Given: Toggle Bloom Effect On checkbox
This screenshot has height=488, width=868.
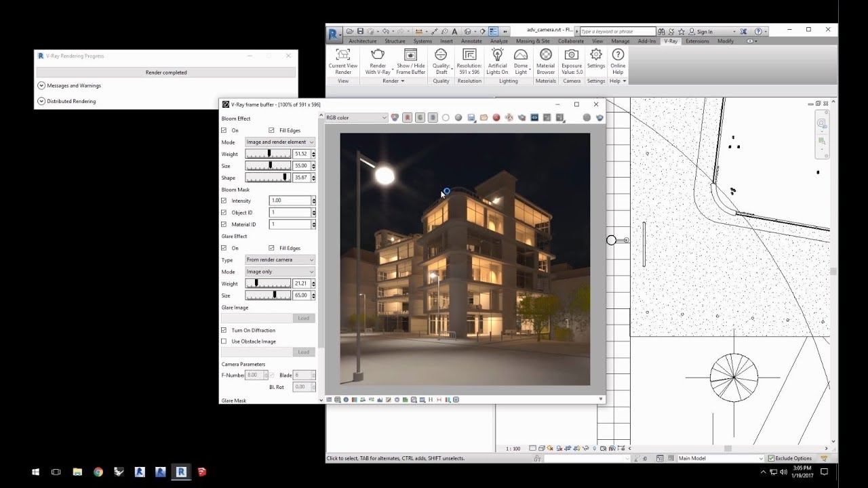Looking at the screenshot, I should coord(224,130).
